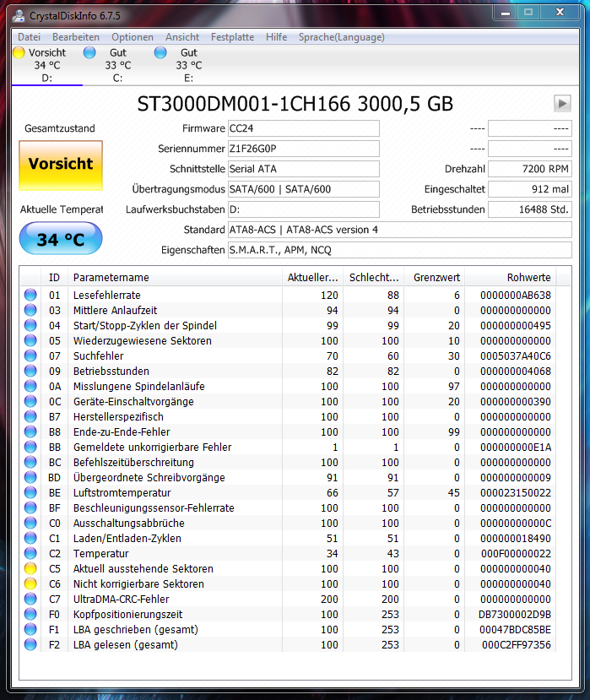Image resolution: width=590 pixels, height=700 pixels.
Task: Click the Betriebsstunden field 16488 Std.
Action: pos(530,209)
